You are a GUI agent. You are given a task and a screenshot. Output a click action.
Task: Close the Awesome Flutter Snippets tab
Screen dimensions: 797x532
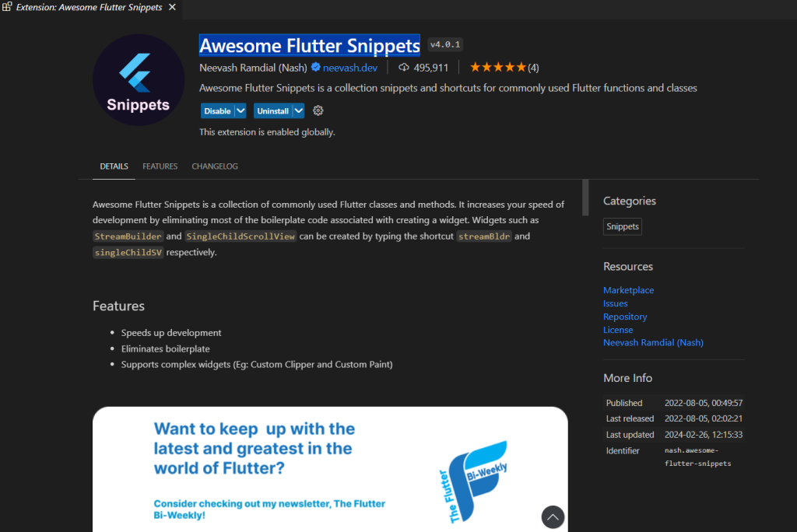click(172, 7)
